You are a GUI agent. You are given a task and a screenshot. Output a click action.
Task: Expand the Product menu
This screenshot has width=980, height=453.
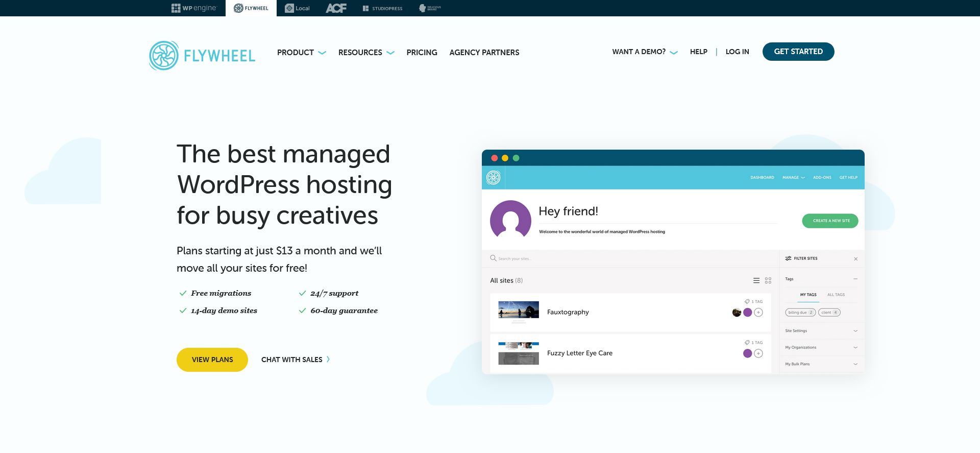pos(301,53)
